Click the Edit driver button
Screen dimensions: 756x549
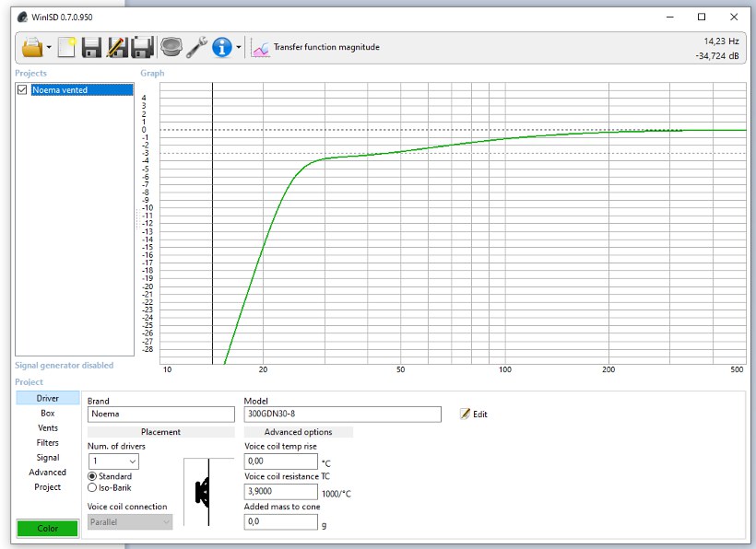pos(474,415)
